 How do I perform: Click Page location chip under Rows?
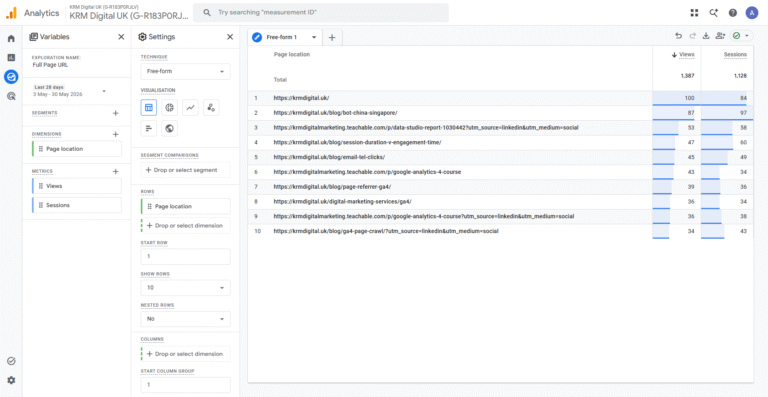(x=186, y=207)
